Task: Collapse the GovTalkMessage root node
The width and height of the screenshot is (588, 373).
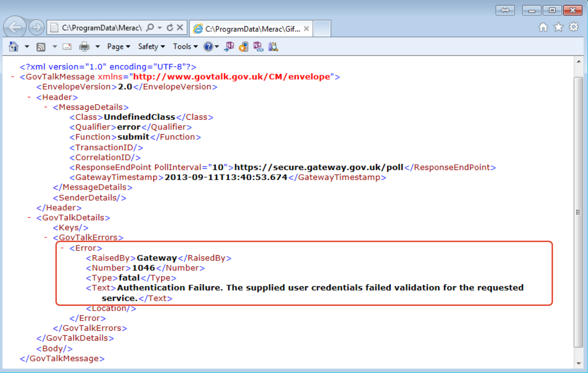Action: [x=13, y=77]
